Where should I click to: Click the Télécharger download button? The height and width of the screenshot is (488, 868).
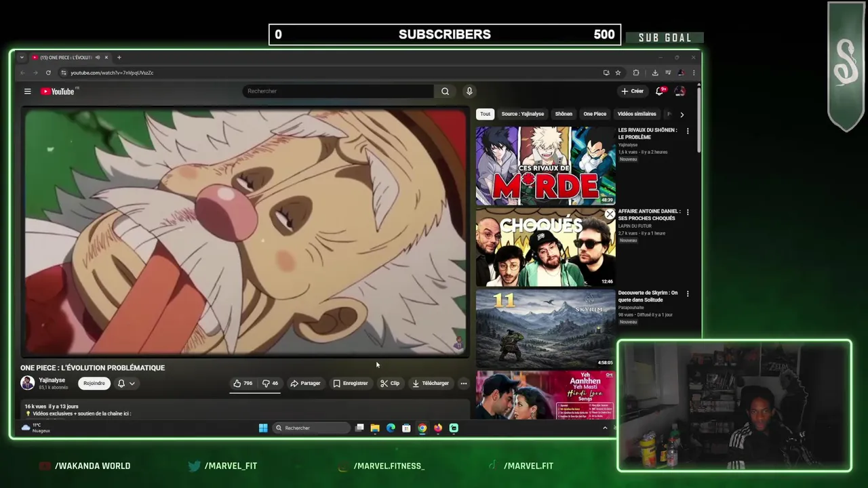tap(431, 384)
